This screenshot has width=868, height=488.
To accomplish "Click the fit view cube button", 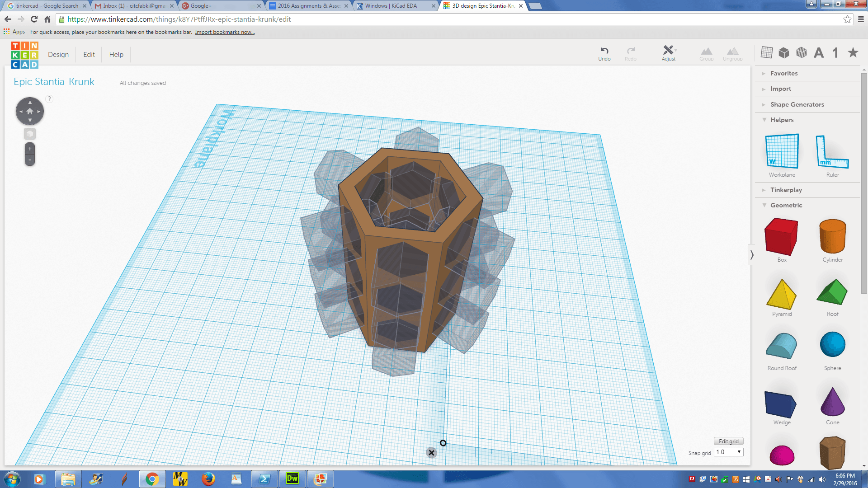I will coord(30,134).
